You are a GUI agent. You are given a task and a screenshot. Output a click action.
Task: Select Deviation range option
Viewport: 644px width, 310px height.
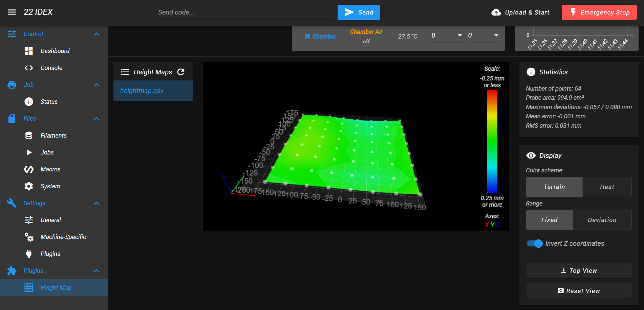602,220
